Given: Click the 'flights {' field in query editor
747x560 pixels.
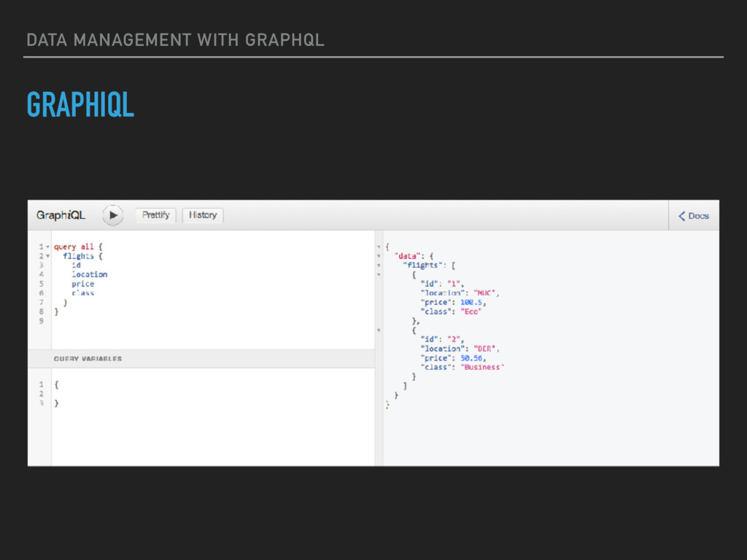Looking at the screenshot, I should click(82, 256).
